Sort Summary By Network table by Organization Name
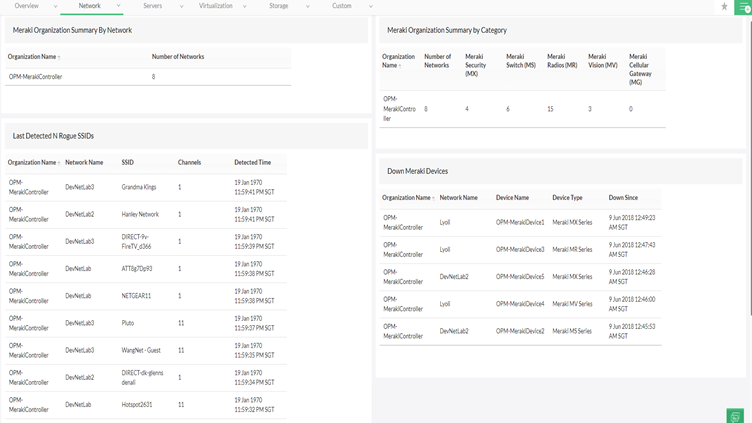 pos(35,57)
